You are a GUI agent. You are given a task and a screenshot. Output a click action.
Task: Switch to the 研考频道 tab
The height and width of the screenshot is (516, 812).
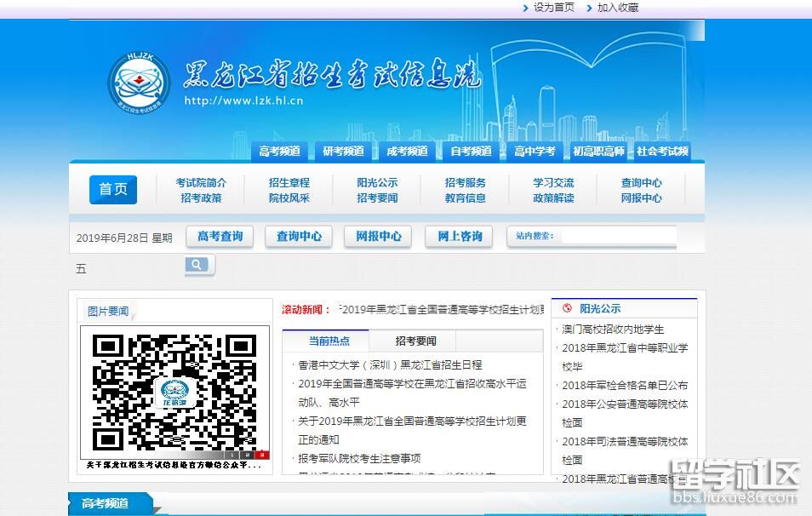click(x=343, y=152)
